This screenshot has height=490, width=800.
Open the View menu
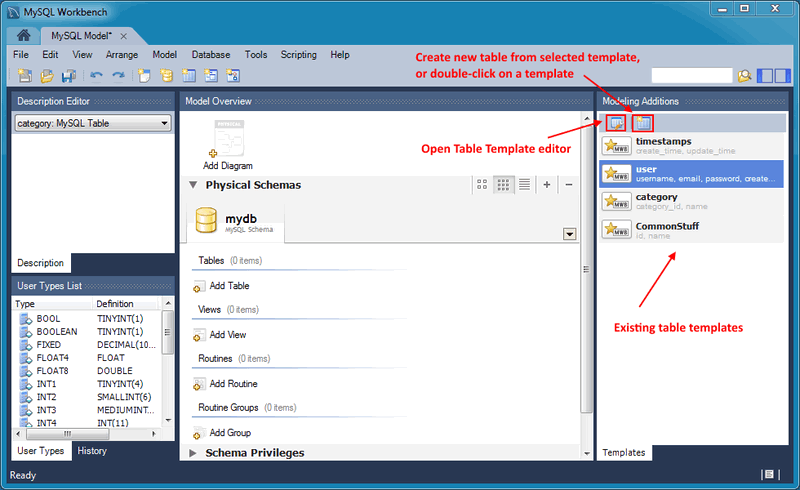point(82,55)
